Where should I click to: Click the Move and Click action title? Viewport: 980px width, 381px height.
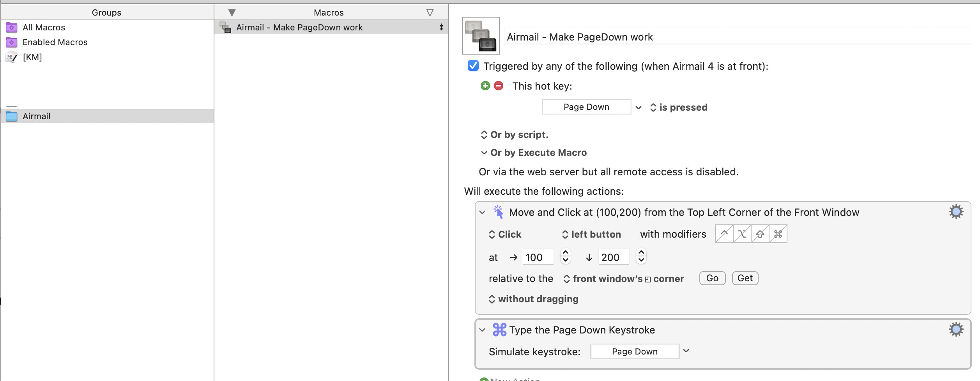coord(684,212)
